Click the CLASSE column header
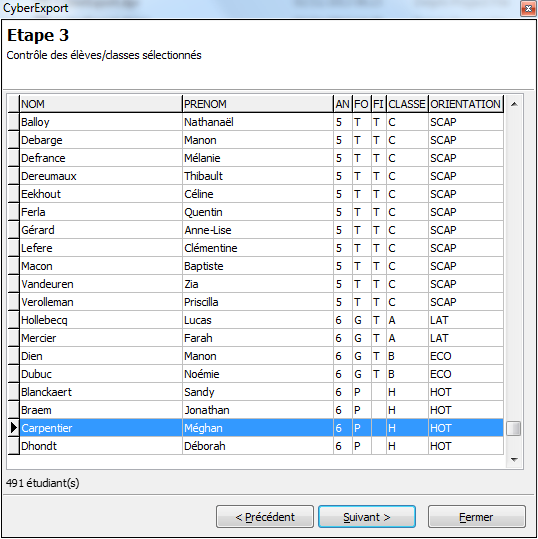The image size is (538, 539). (x=407, y=104)
